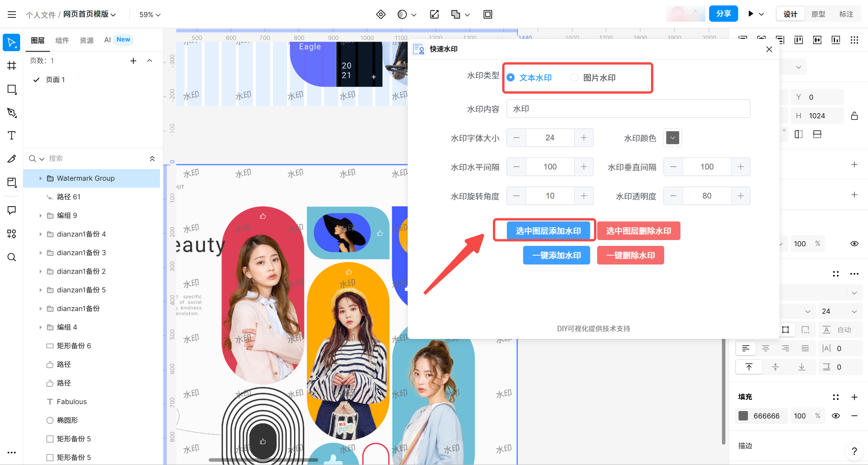This screenshot has width=868, height=465.
Task: Remove the 666666 fill with minus icon
Action: pyautogui.click(x=854, y=416)
